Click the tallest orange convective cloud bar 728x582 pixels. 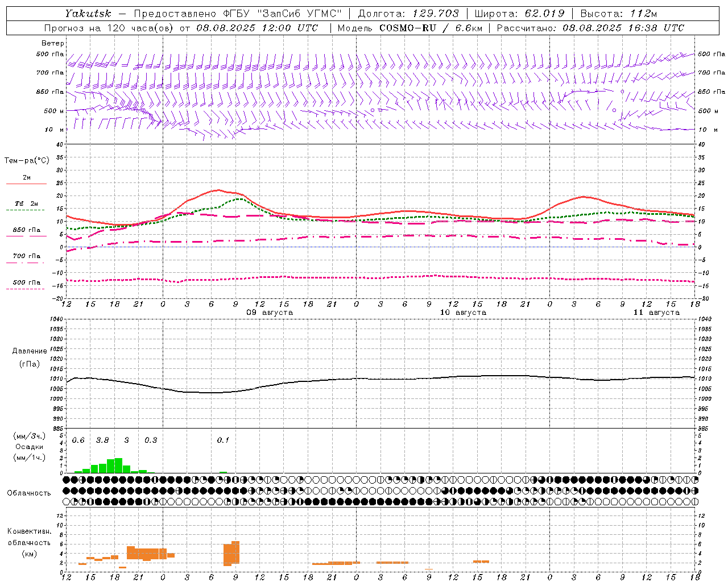point(235,552)
